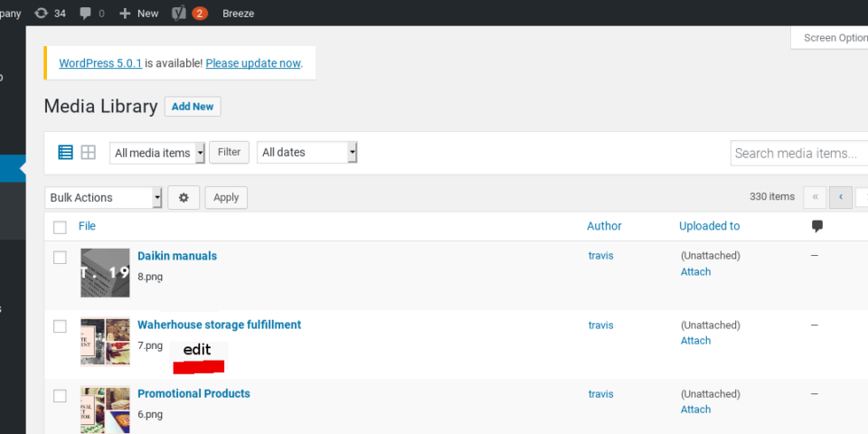Viewport: 868px width, 434px height.
Task: Click the New plus icon
Action: pyautogui.click(x=125, y=13)
